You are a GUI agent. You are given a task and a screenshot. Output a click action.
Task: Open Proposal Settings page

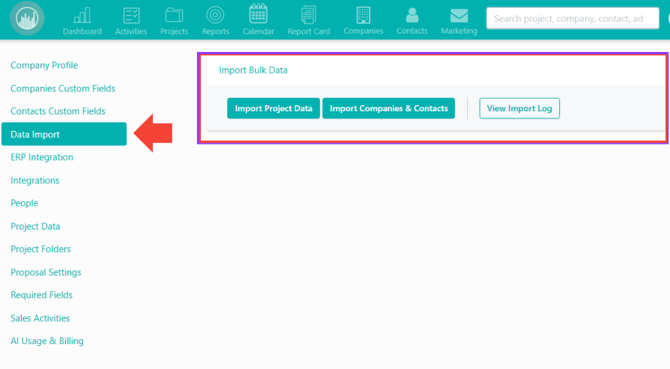coord(46,272)
